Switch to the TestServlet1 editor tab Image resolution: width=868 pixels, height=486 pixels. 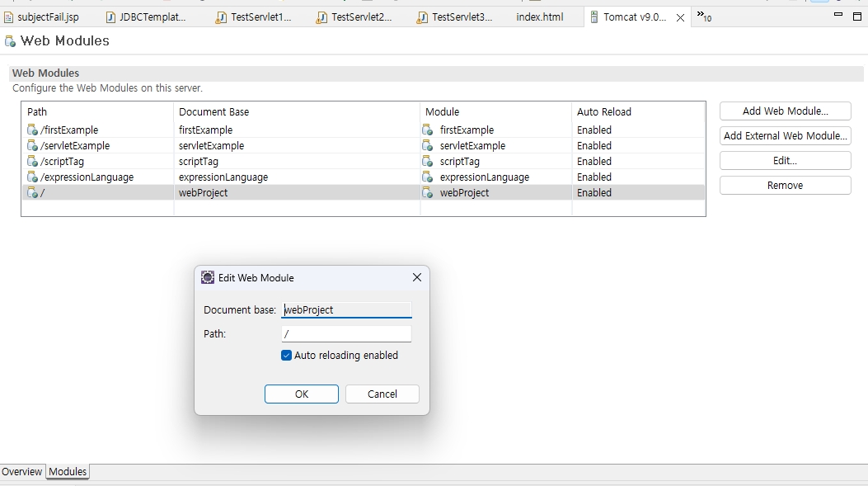[254, 17]
